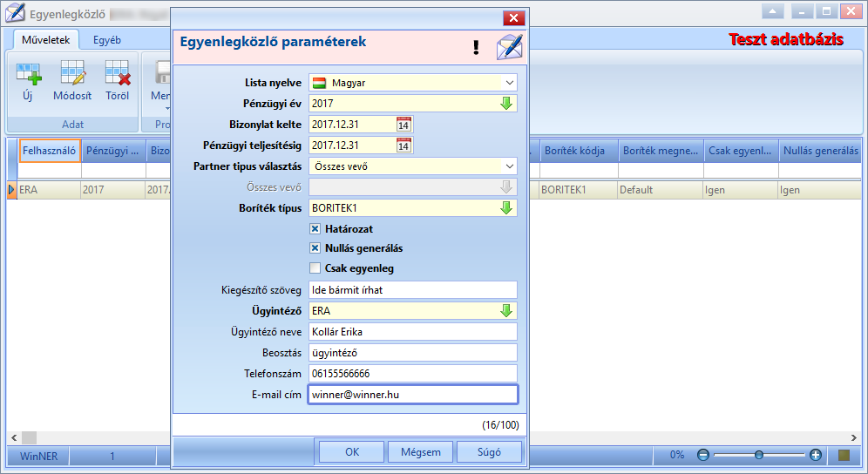
Task: Open calendar picker for Bizonylat kelte
Action: click(403, 125)
